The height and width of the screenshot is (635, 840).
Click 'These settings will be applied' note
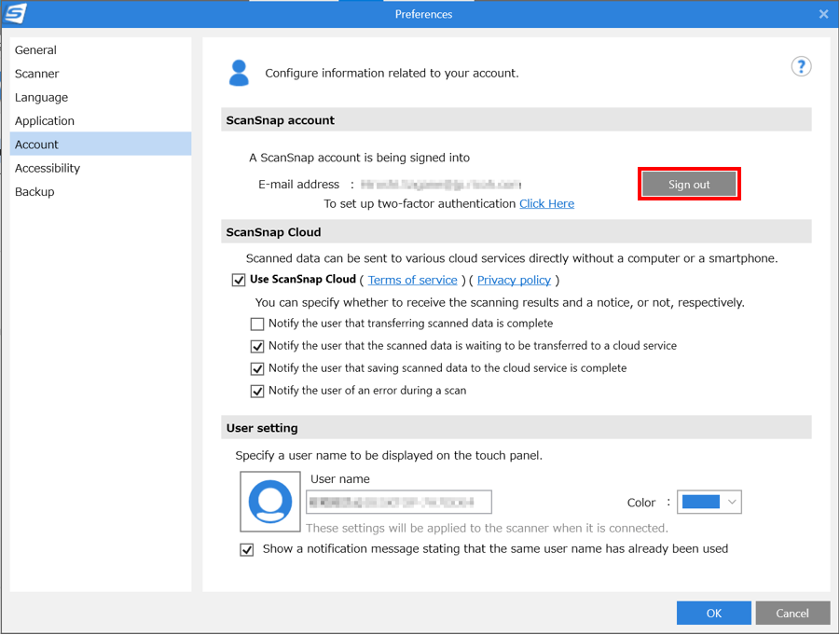point(487,529)
